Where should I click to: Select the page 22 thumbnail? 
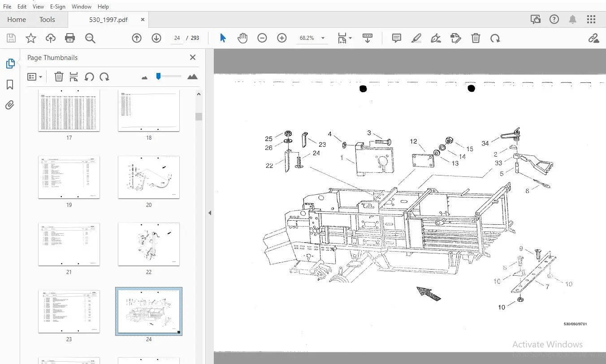point(149,244)
